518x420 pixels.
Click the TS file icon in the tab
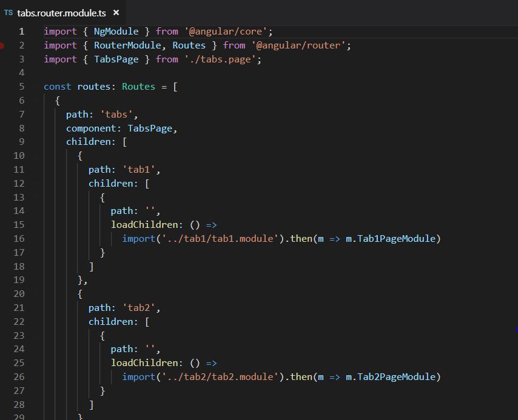[x=8, y=13]
